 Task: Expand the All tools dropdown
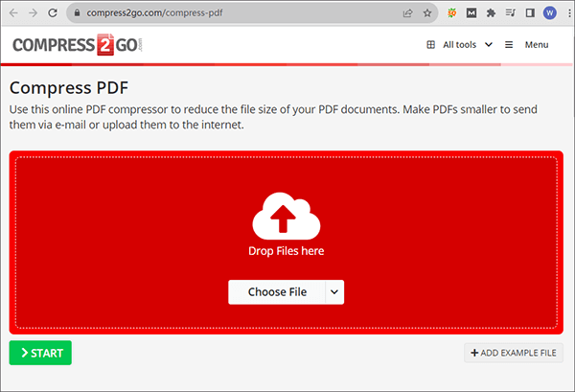tap(459, 45)
